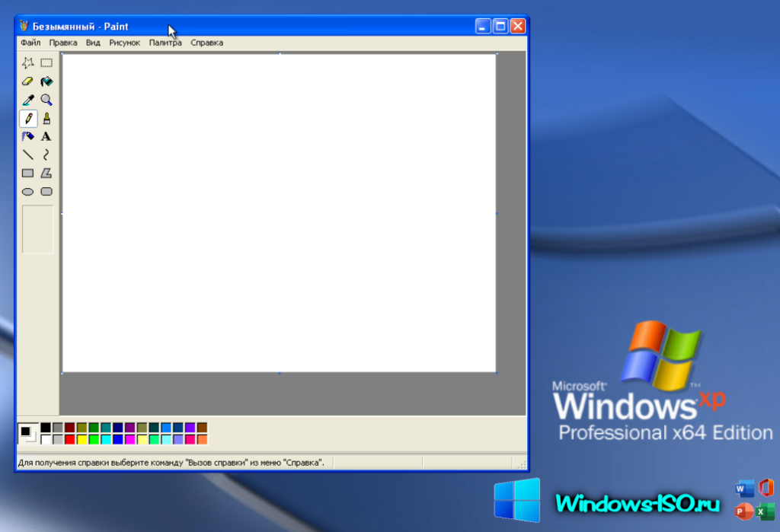Pick the Ellipse tool
Image resolution: width=780 pixels, height=532 pixels.
click(x=28, y=192)
